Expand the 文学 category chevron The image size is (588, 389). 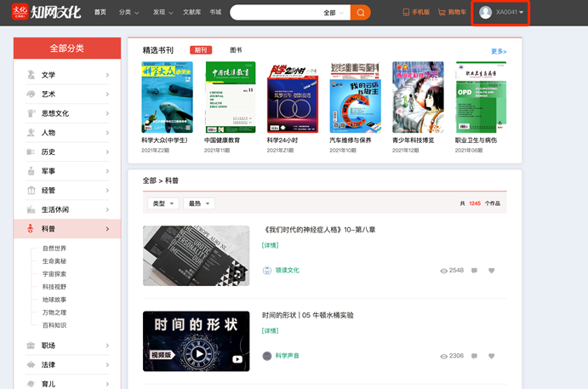point(107,75)
